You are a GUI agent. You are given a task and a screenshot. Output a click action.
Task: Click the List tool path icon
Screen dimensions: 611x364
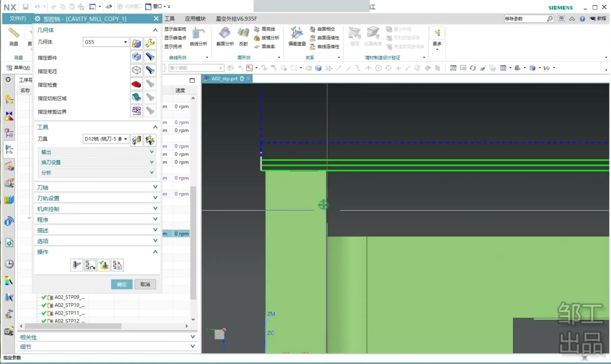117,265
